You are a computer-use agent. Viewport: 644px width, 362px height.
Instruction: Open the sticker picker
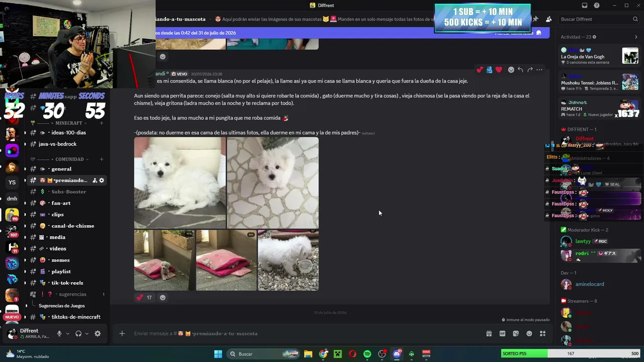click(516, 333)
